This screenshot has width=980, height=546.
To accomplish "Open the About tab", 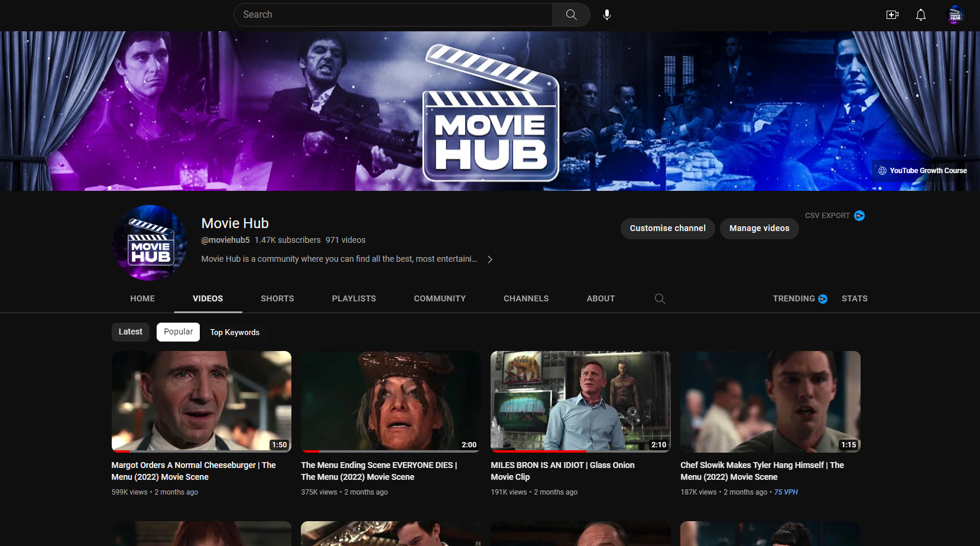I will click(x=601, y=298).
